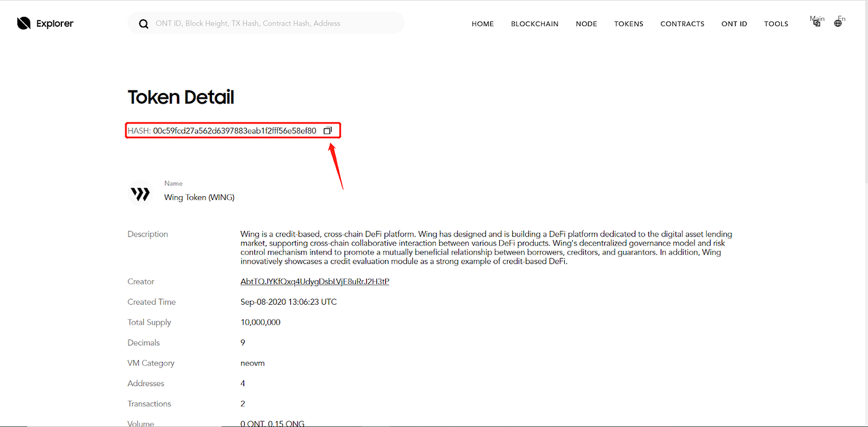Screen dimensions: 868x427
Task: Open the TOOLS dropdown menu
Action: pyautogui.click(x=776, y=24)
